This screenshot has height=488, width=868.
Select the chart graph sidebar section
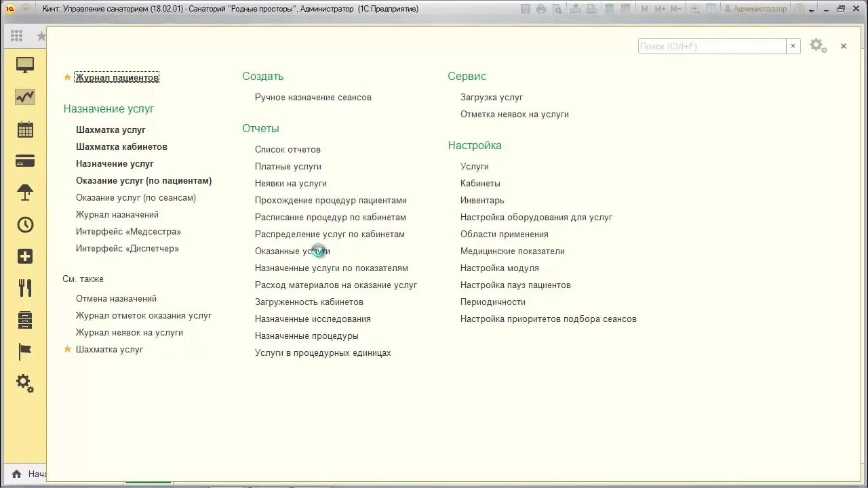[x=25, y=97]
